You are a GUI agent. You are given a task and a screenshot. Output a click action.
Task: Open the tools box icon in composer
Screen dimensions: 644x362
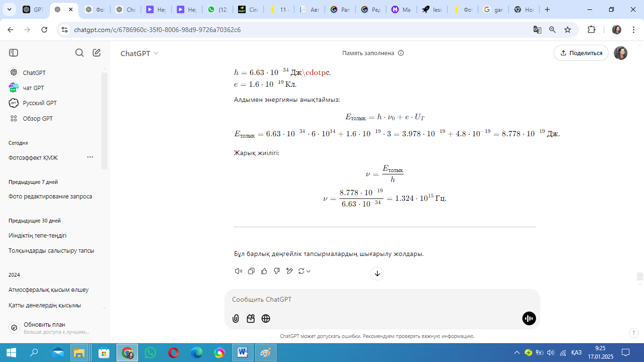tap(251, 319)
